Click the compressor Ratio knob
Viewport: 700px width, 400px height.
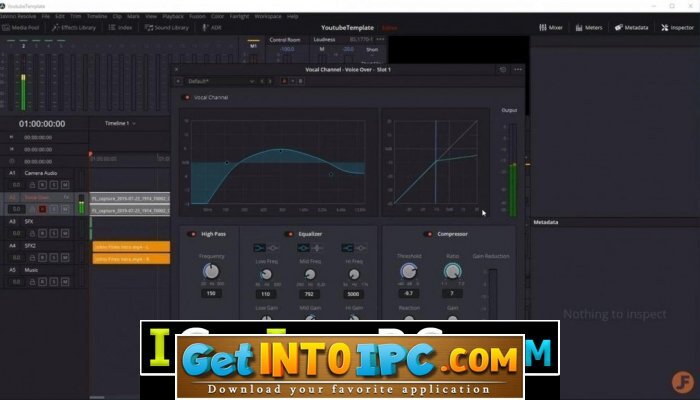pos(452,271)
